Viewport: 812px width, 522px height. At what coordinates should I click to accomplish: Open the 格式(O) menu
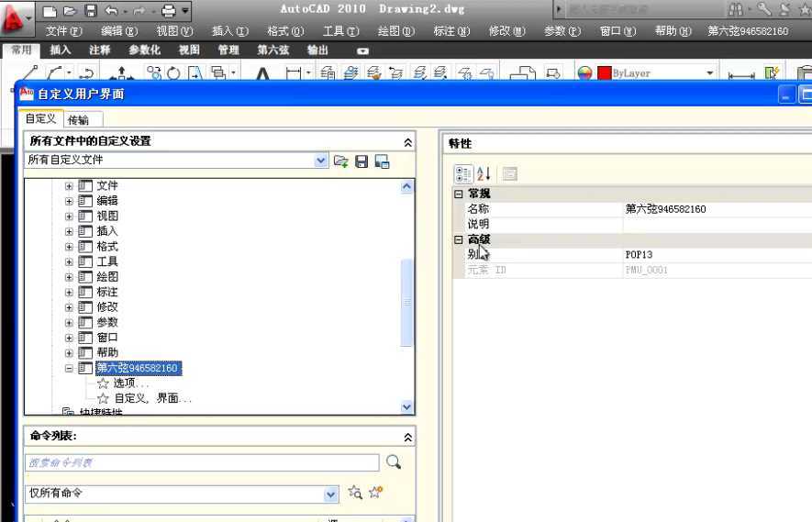(285, 31)
